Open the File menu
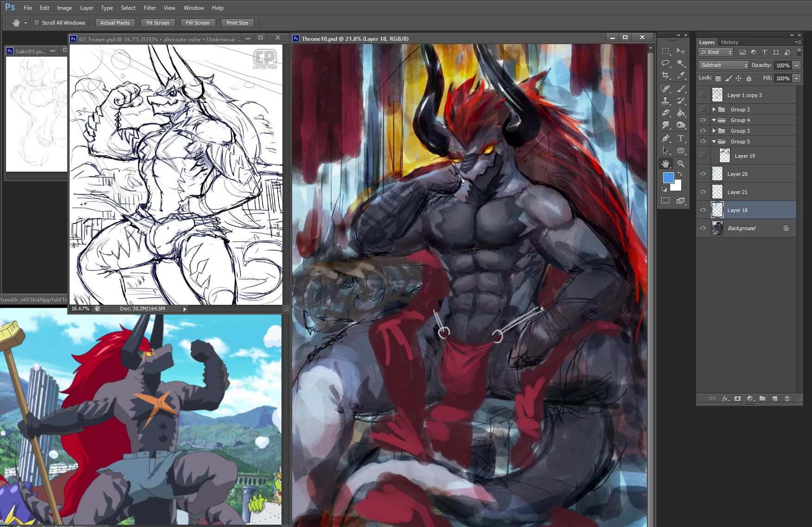812x527 pixels. click(x=28, y=8)
